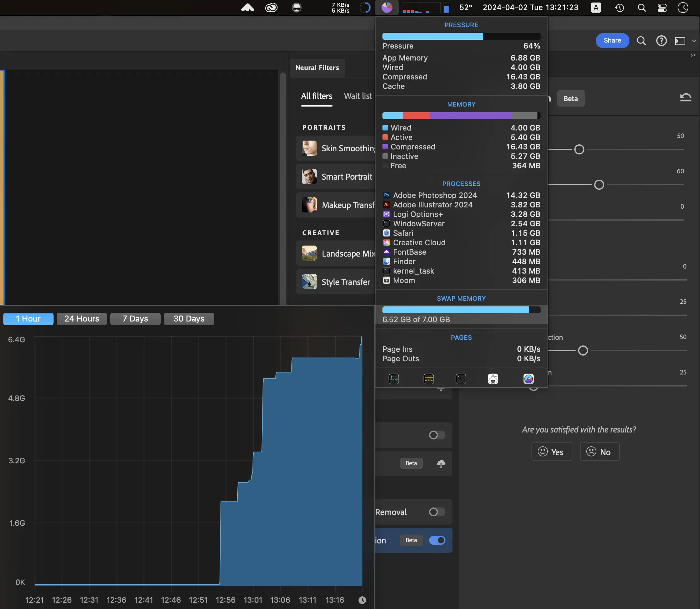Click the Adobe Photoshop 2024 Ps process icon

coord(387,195)
